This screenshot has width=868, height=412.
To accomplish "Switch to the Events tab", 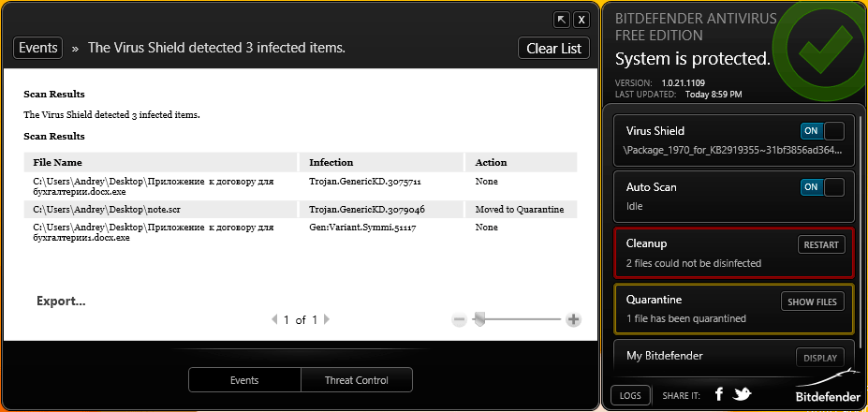I will [244, 380].
